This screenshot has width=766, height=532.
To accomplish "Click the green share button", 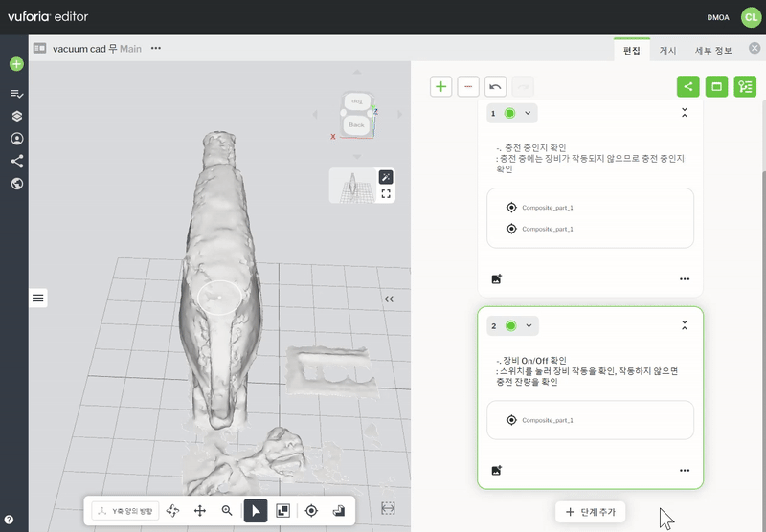I will [687, 87].
